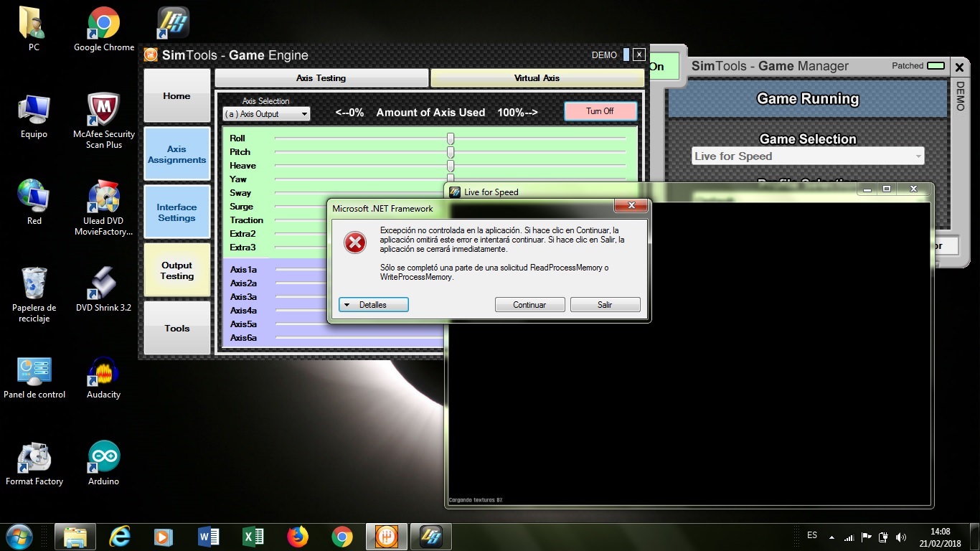The width and height of the screenshot is (980, 551).
Task: Click Salir in the error dialog
Action: click(606, 305)
